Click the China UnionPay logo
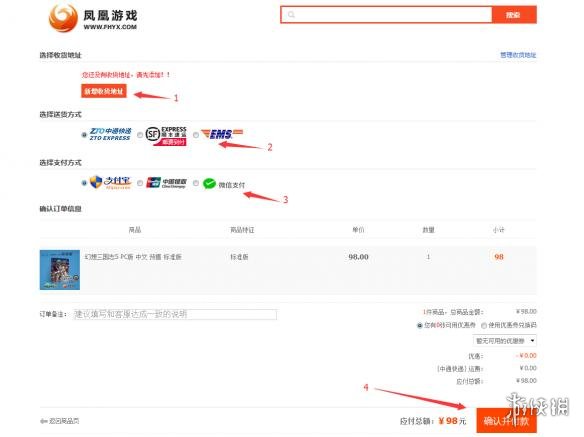 [x=166, y=183]
